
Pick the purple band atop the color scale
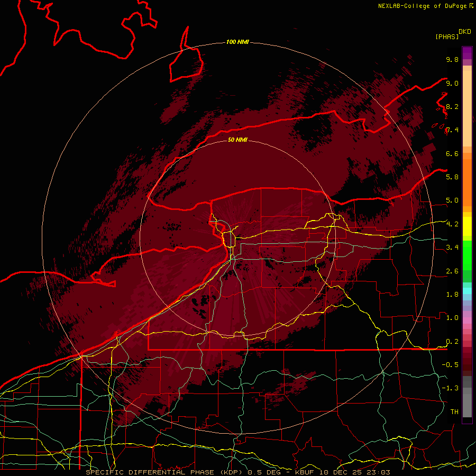[467, 53]
